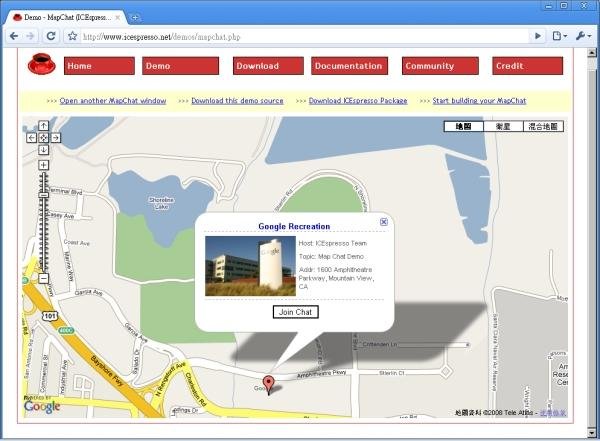The image size is (600, 441).
Task: Close the Google Recreation info window
Action: click(x=384, y=222)
